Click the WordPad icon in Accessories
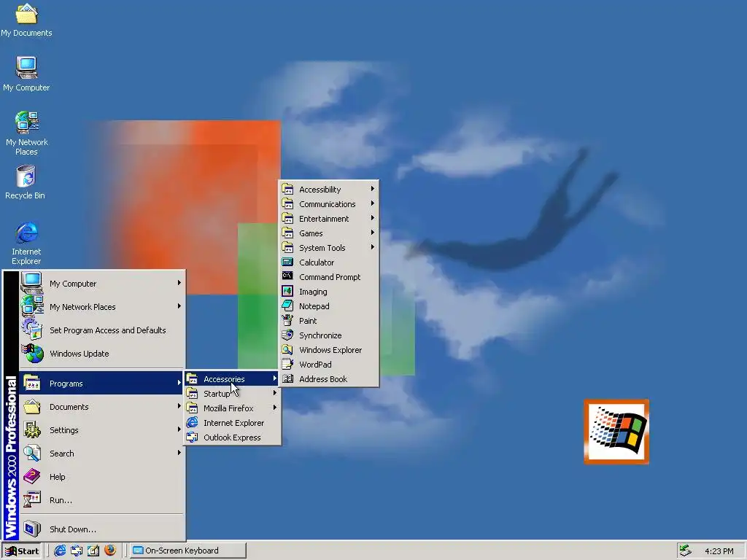The width and height of the screenshot is (747, 560). pyautogui.click(x=287, y=365)
